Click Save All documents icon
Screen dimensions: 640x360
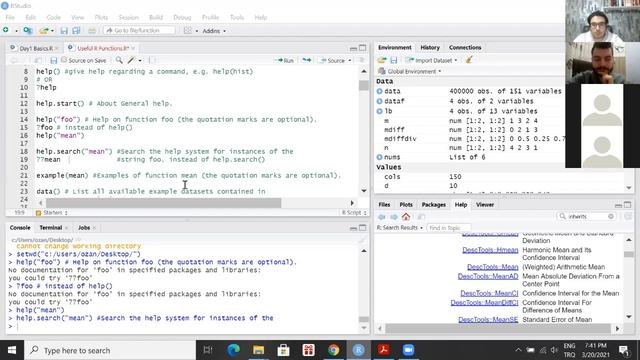(76, 31)
